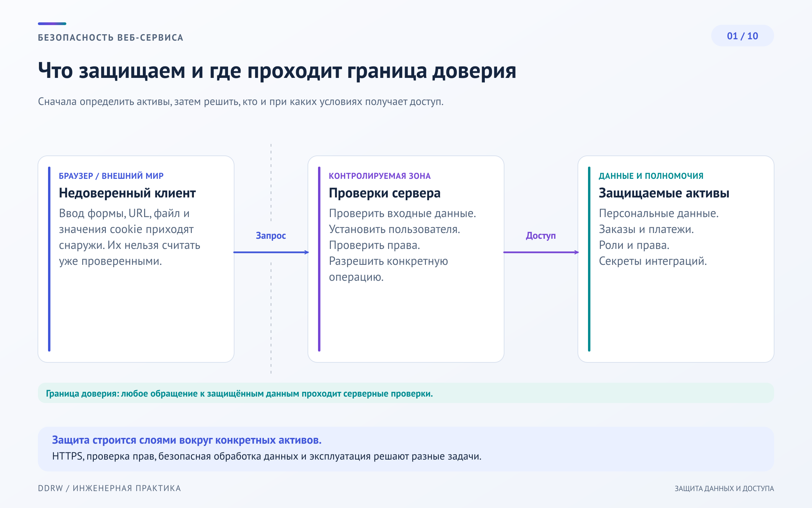Click the subtitle starting "Сначала определить активы"
This screenshot has height=508, width=812.
click(x=241, y=102)
